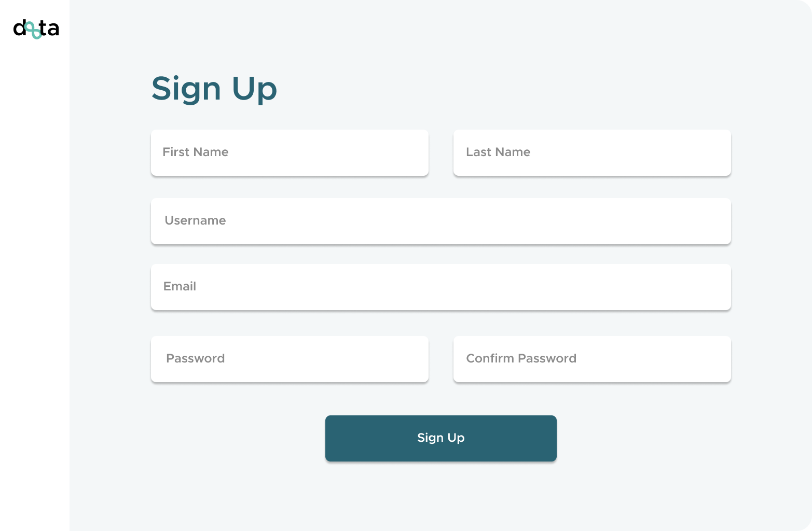The width and height of the screenshot is (812, 531).
Task: Select the Username input box
Action: (x=441, y=221)
